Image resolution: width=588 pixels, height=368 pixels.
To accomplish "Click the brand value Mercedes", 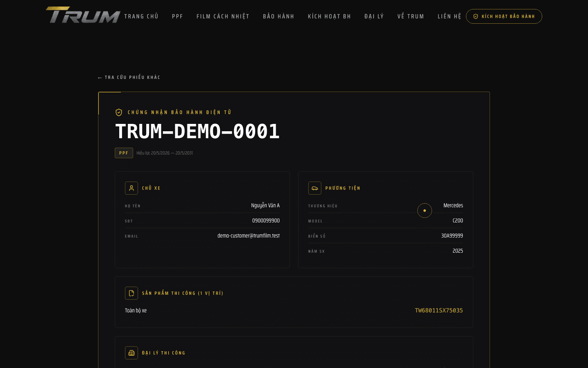I will pos(453,205).
